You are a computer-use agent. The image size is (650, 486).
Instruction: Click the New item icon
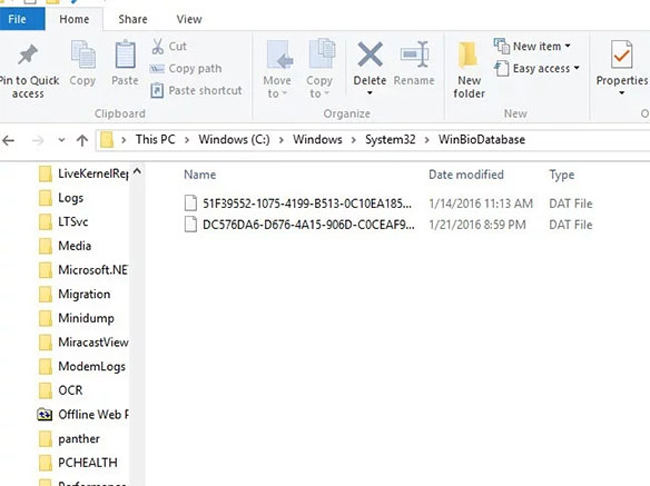pyautogui.click(x=502, y=46)
